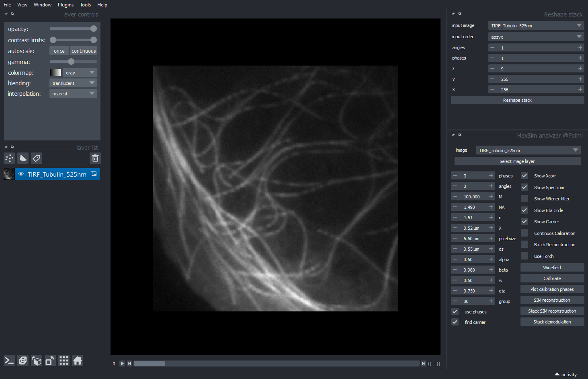Enable Show Wiener filter checkbox

[524, 199]
